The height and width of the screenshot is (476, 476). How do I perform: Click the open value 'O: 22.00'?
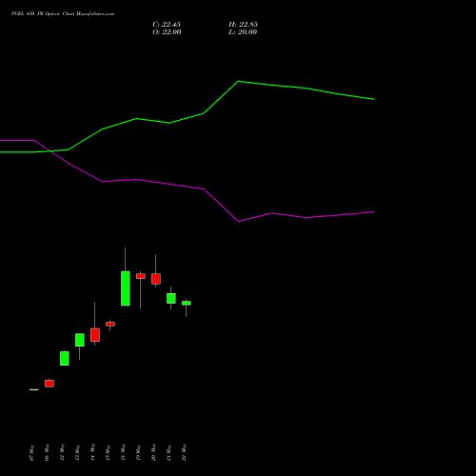[167, 32]
